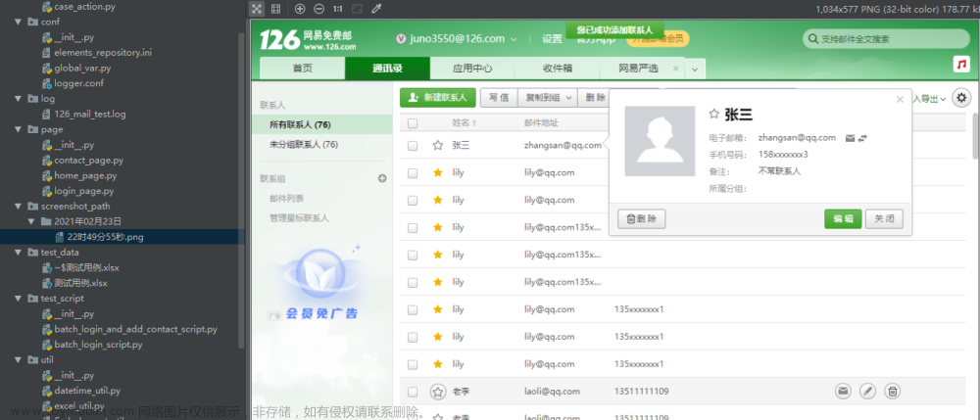
Task: Click the red music note icon
Action: coord(960,65)
